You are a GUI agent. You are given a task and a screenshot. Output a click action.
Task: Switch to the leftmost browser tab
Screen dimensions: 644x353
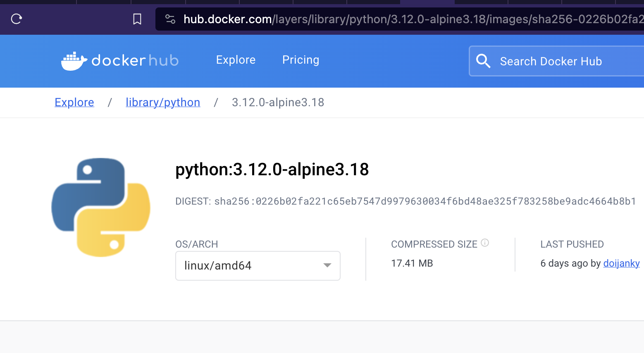point(37,2)
